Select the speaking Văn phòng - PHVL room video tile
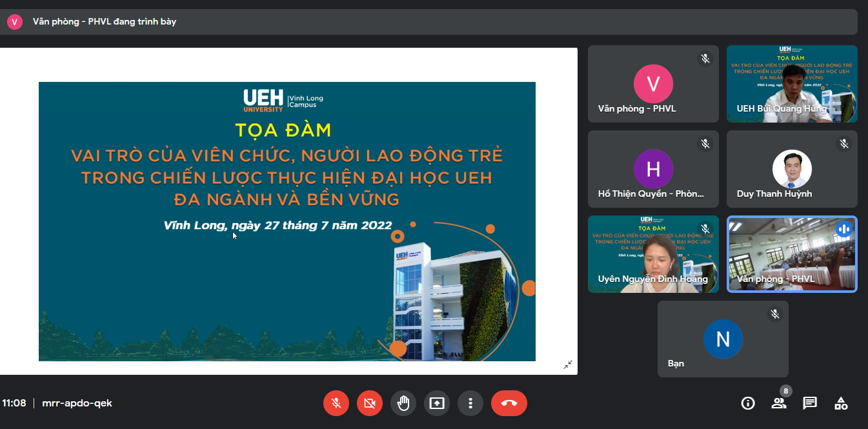Screen dimensions: 868x429 click(x=792, y=254)
